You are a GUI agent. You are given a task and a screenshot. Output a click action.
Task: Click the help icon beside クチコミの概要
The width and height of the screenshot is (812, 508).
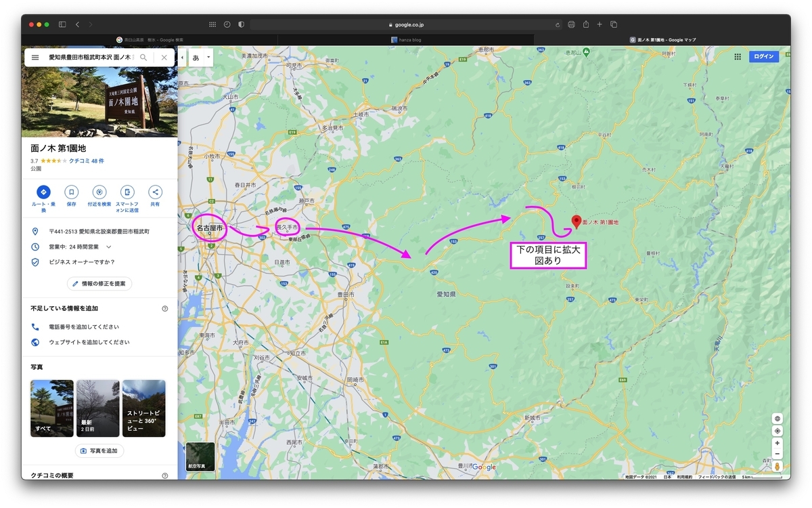tap(165, 475)
